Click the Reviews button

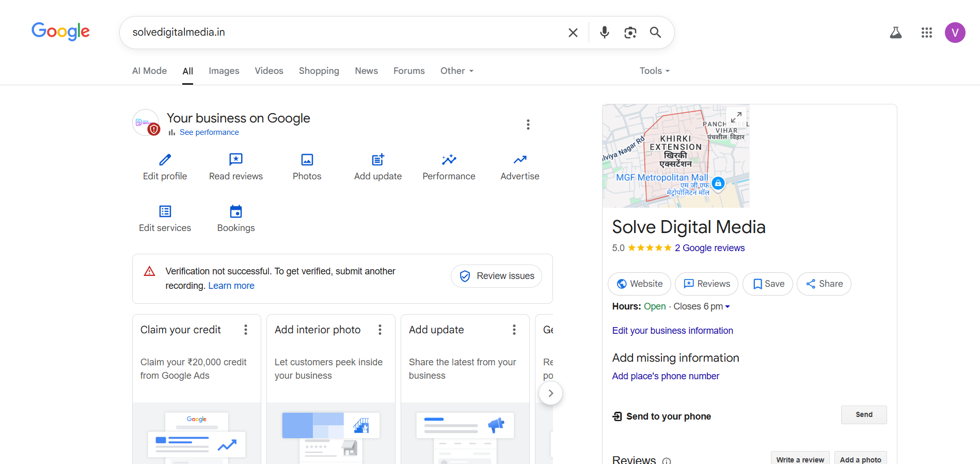tap(706, 284)
